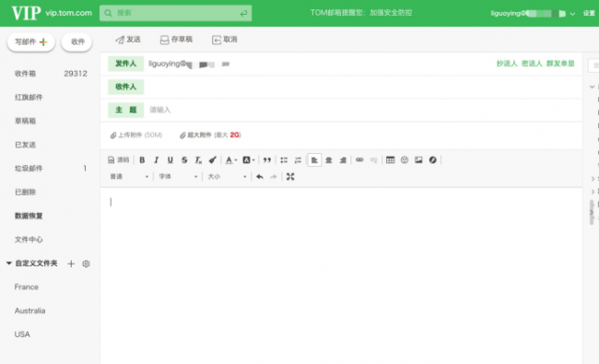Enable separate group sending (群发单显)
This screenshot has height=364, width=599.
tap(560, 64)
